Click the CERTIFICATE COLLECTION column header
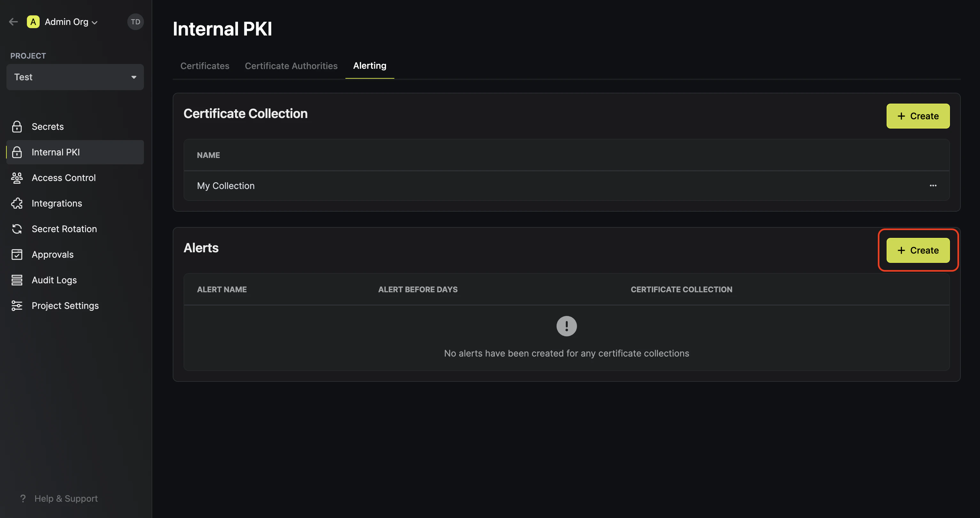The image size is (980, 518). (681, 289)
